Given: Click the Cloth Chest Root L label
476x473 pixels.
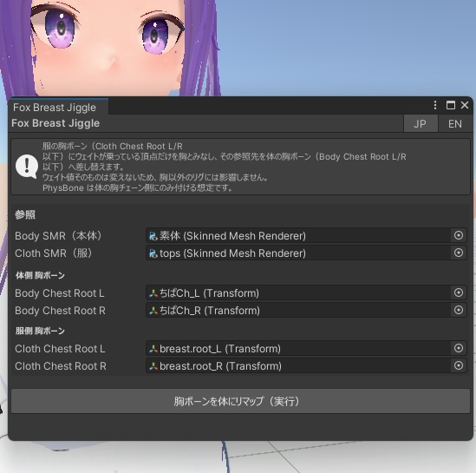Looking at the screenshot, I should coord(60,349).
